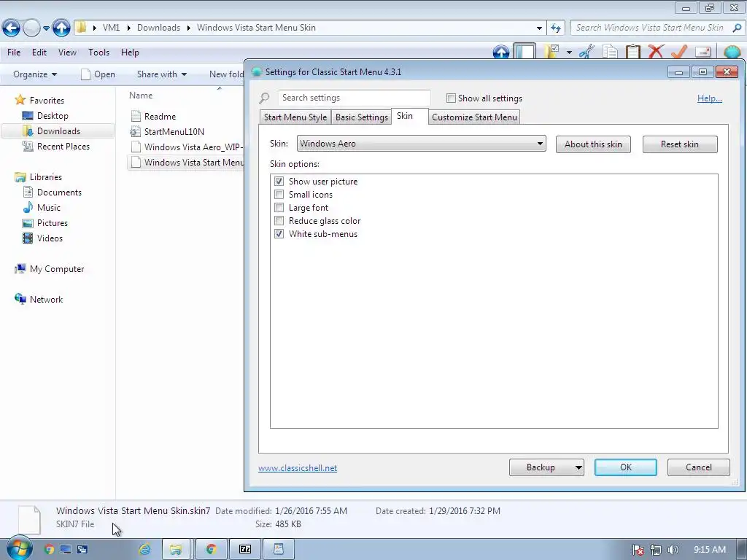Open the Help... link
The width and height of the screenshot is (747, 560).
[x=709, y=98]
